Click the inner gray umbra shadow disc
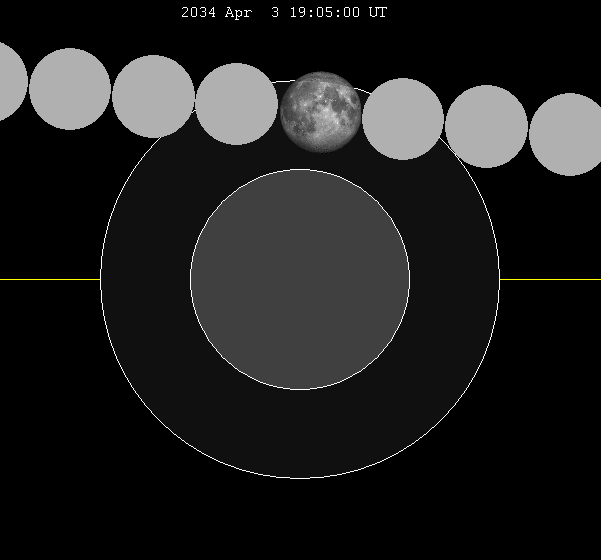Screen dimensions: 601x560 (x=300, y=279)
